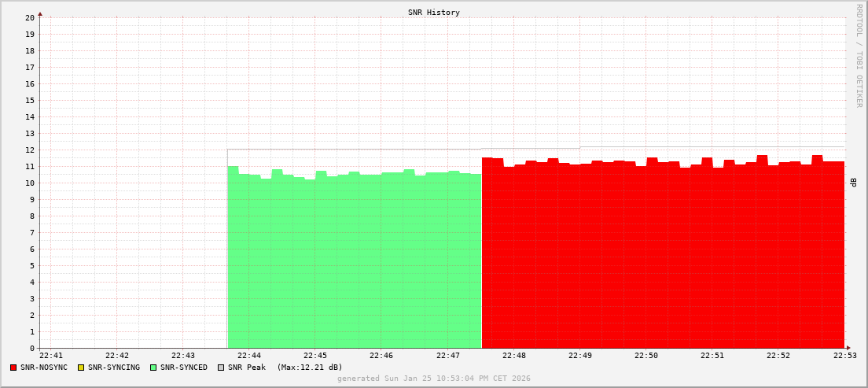The image size is (868, 388).
Task: Click the 22:53 time axis label
Action: click(844, 356)
